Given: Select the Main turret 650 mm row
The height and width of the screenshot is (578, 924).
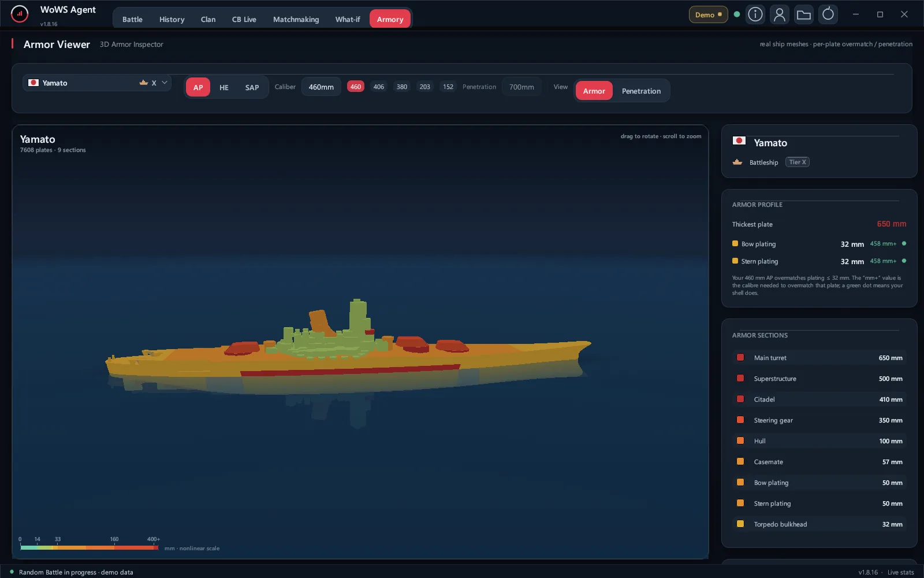Looking at the screenshot, I should pos(819,358).
